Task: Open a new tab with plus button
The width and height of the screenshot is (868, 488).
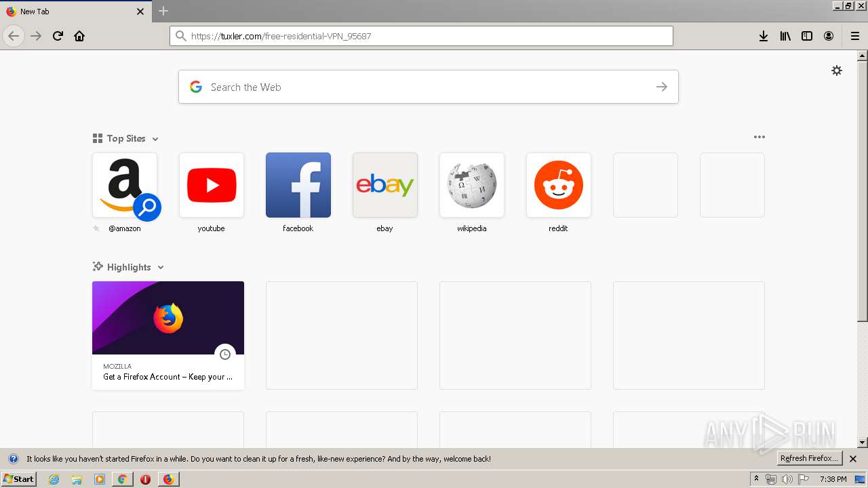Action: point(163,11)
